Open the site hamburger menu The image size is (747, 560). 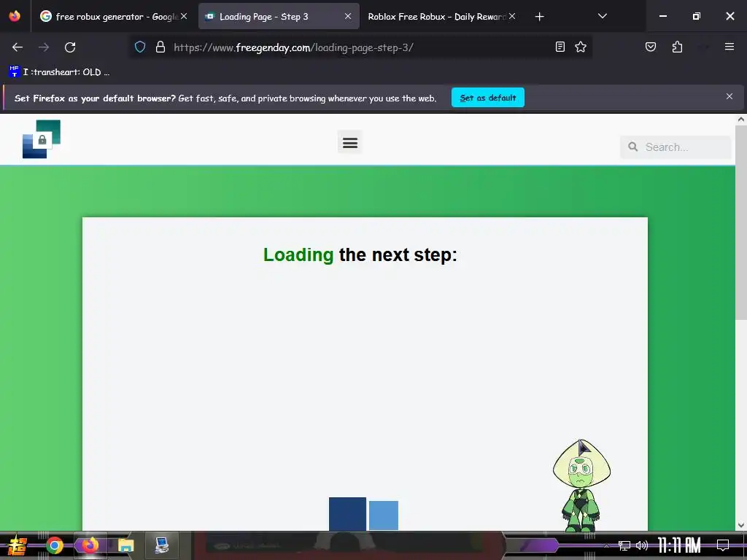349,142
